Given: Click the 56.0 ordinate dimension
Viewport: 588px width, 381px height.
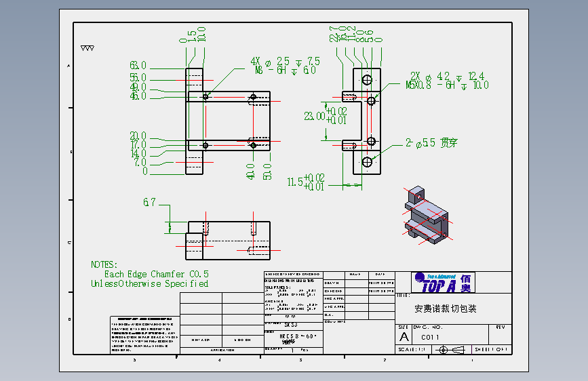Looking at the screenshot, I should pos(138,78).
